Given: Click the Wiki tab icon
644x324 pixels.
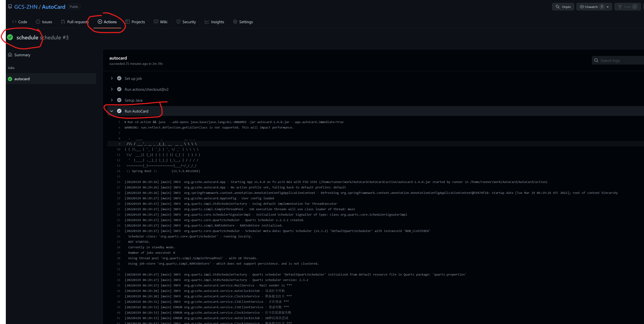Looking at the screenshot, I should 156,21.
